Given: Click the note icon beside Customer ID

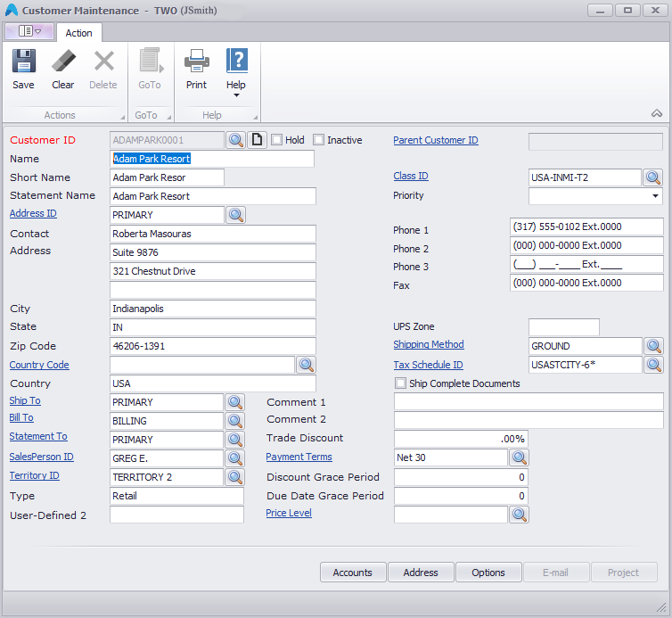Looking at the screenshot, I should (x=258, y=140).
